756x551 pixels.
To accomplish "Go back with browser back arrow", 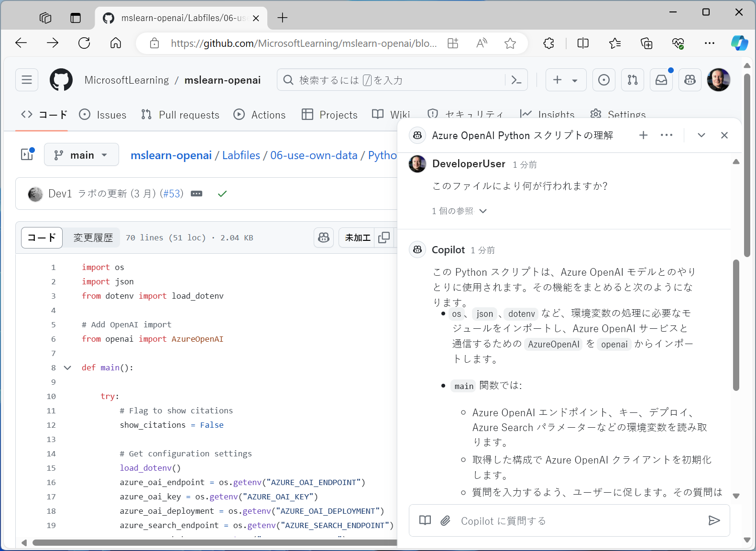I will [x=21, y=43].
